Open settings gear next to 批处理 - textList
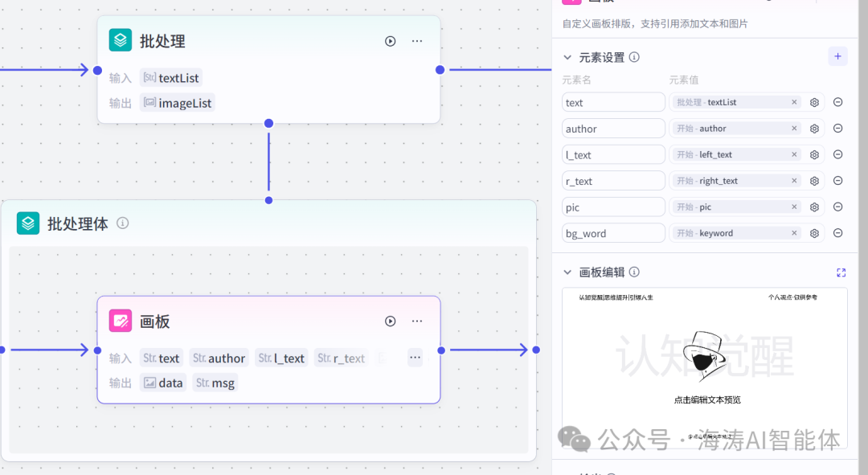 click(814, 102)
